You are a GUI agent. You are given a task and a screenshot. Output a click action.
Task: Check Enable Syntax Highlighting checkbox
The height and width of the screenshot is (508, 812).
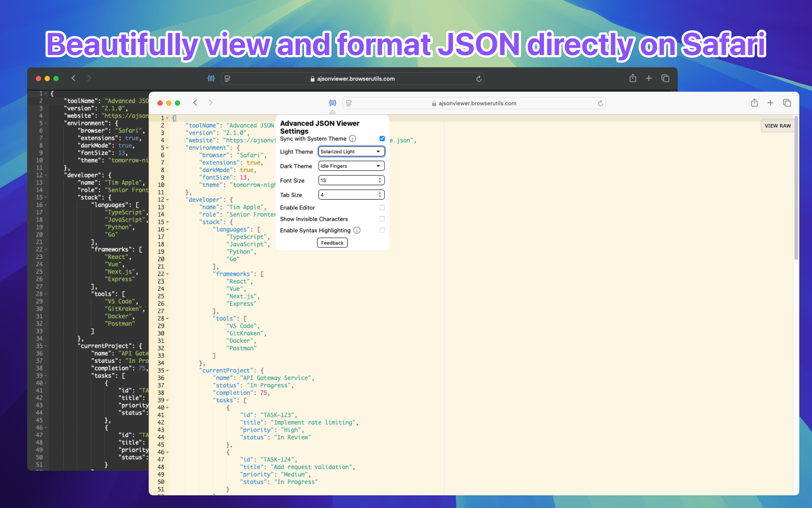pos(382,230)
